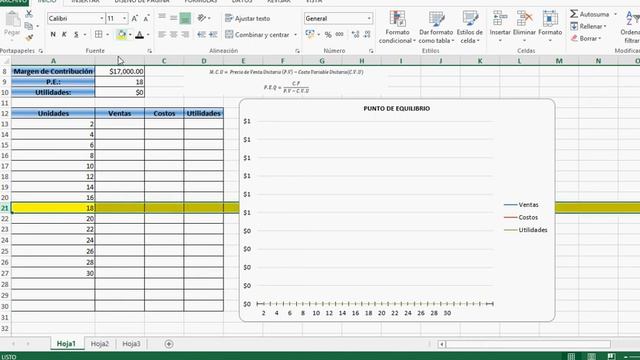Open the font size 11 dropdown

[124, 18]
